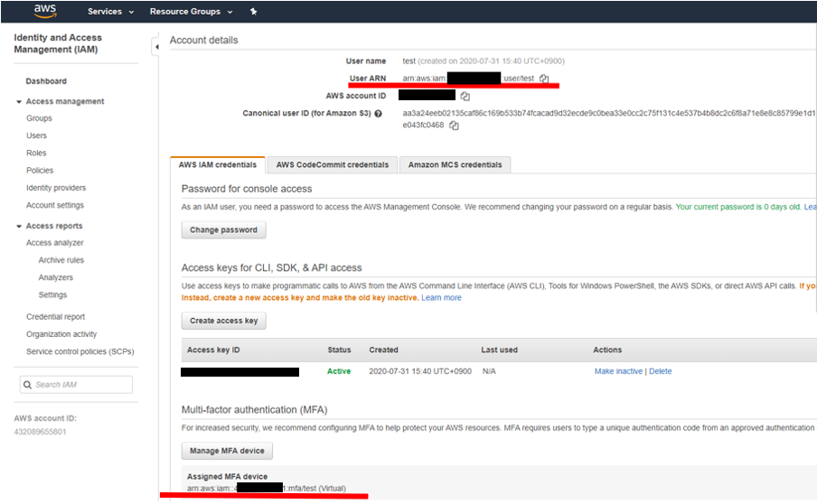Copy the AWS account ID with copy icon

pos(465,96)
